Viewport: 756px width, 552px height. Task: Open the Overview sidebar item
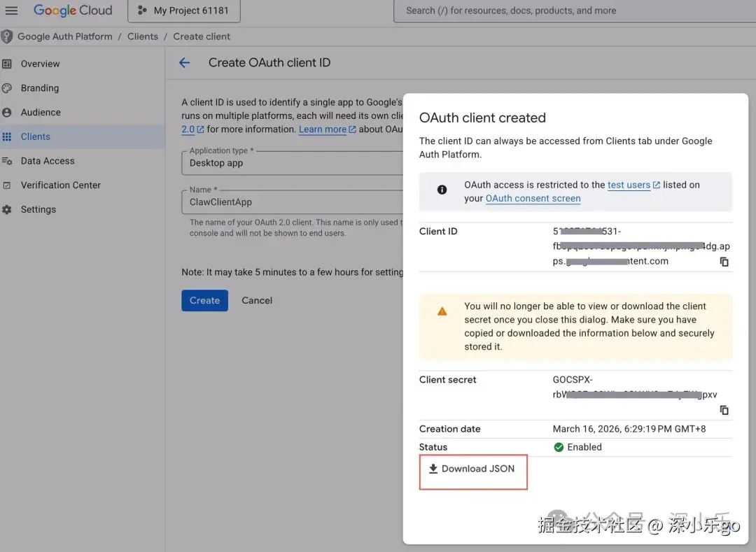tap(83, 64)
